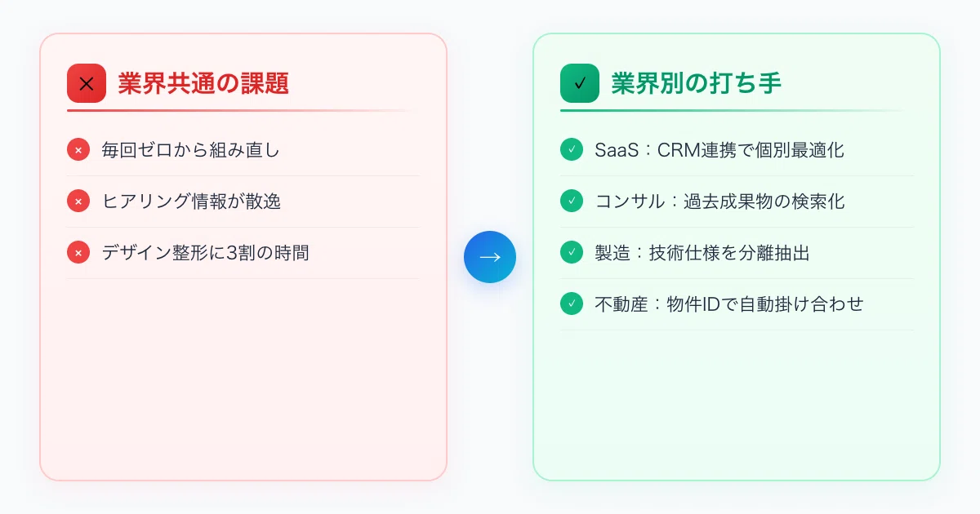Click the green check bullet next to 製造 item
The image size is (980, 514).
point(572,253)
